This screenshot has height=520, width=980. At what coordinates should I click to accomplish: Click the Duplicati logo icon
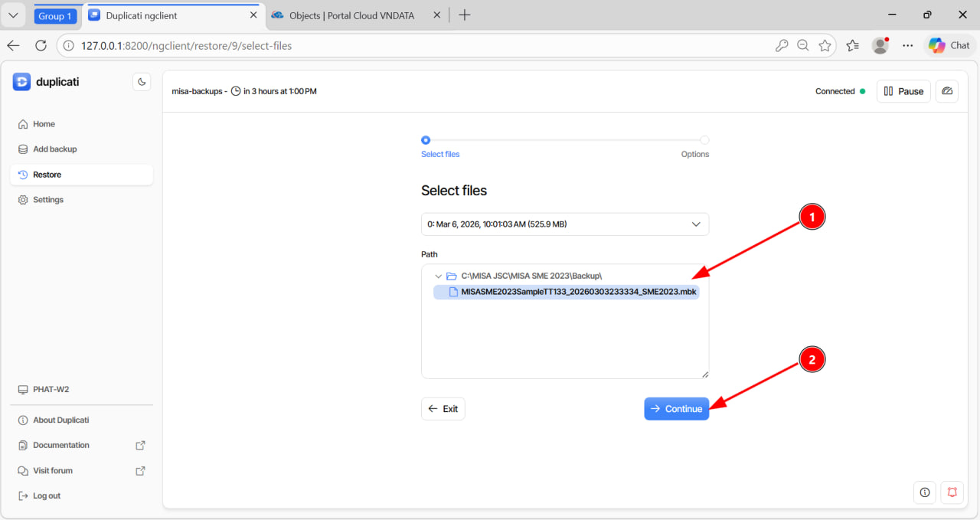[x=21, y=82]
